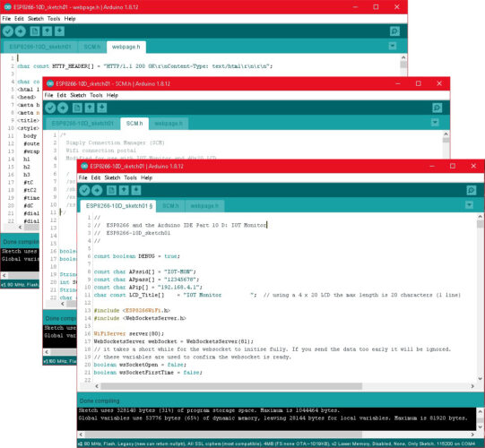Click up arrow of webpage.h editor scrollbar

click(403, 57)
